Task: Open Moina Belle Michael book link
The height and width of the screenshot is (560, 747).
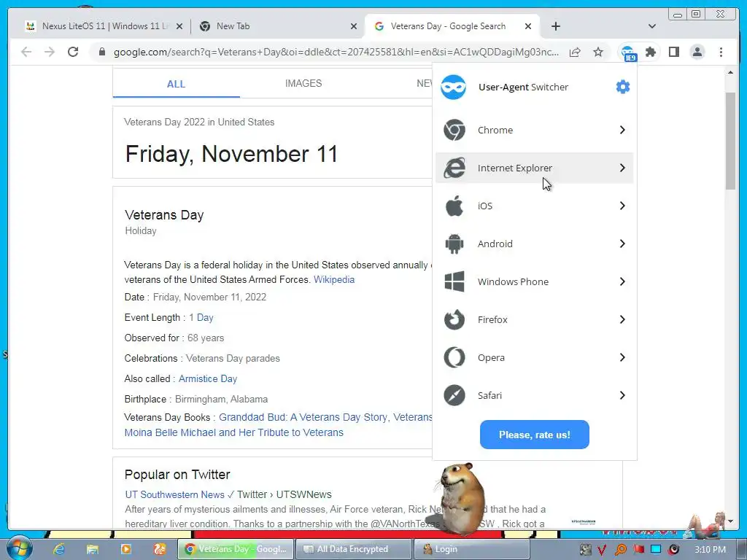Action: [x=234, y=432]
